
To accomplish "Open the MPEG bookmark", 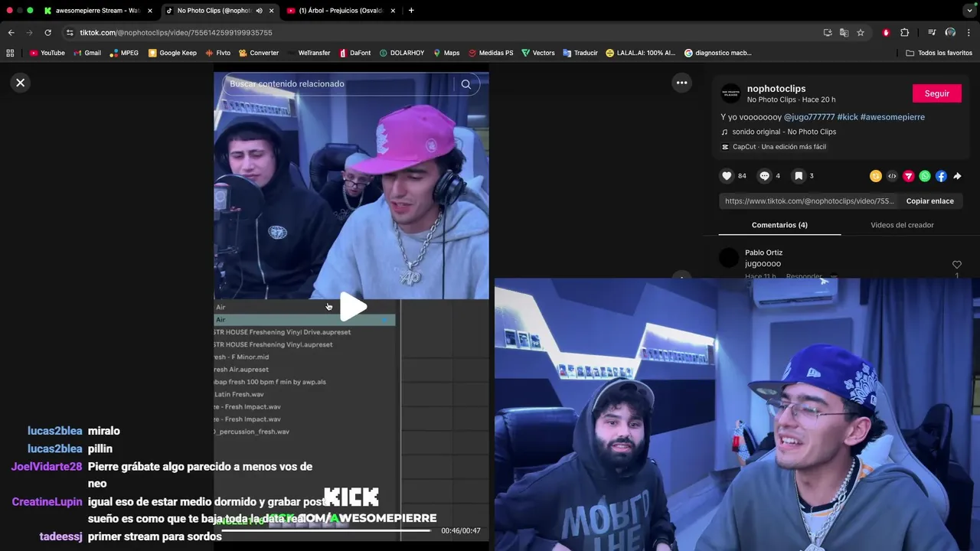I will pyautogui.click(x=124, y=53).
